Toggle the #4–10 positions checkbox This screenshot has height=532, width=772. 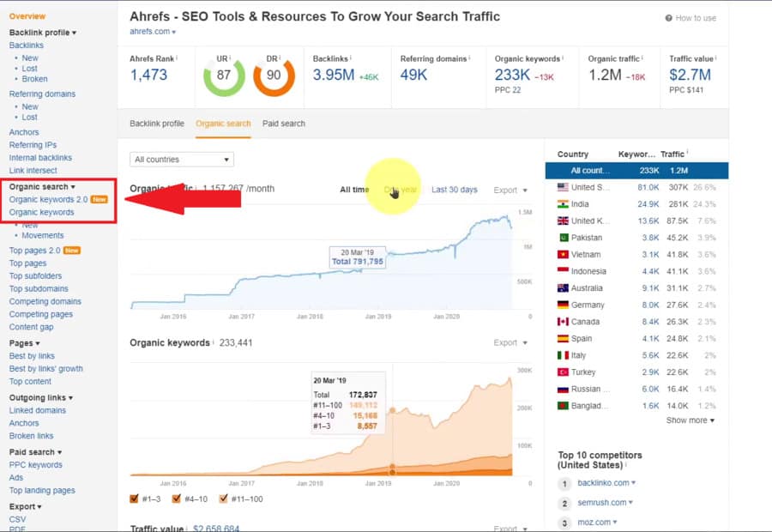point(176,499)
